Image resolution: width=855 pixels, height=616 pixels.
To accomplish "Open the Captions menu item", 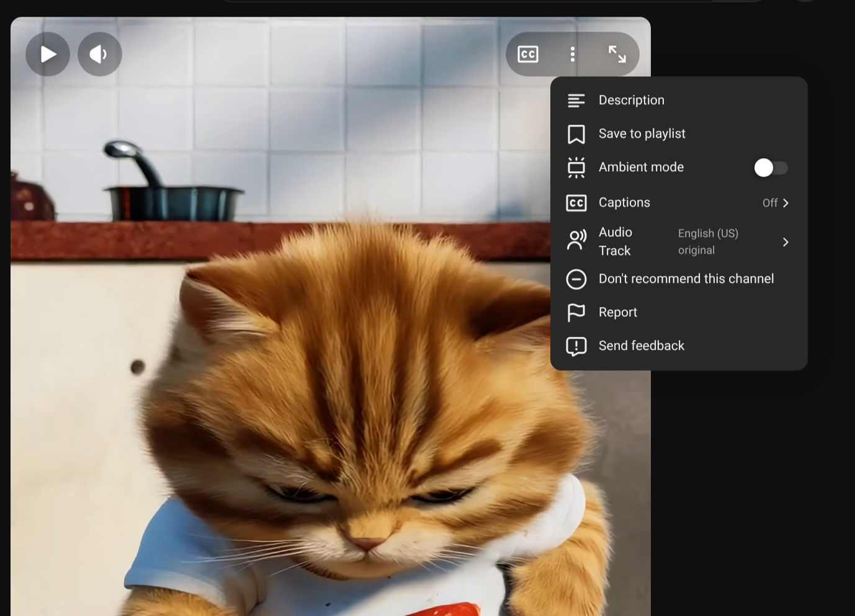I will point(679,203).
